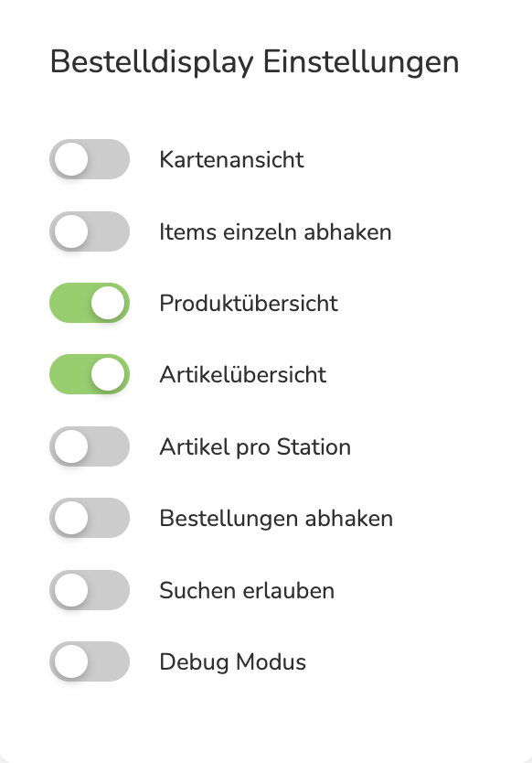Select the Bestellungen abhaken label

276,519
